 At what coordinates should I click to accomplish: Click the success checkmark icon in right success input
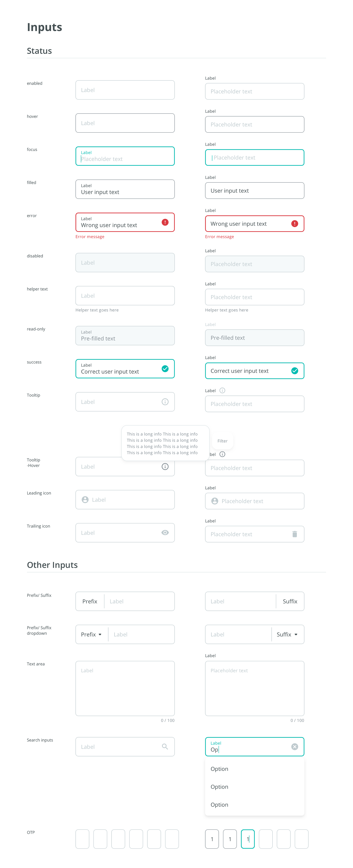click(294, 371)
